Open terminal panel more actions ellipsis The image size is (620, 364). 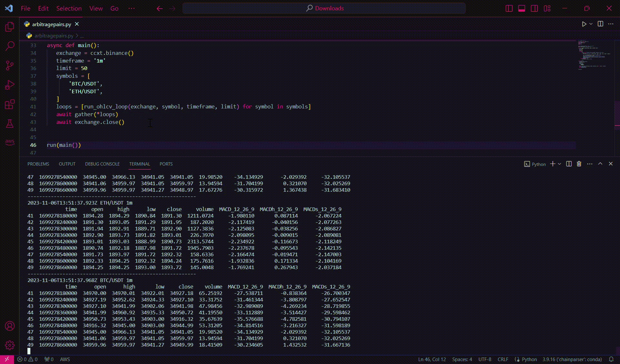coord(590,164)
